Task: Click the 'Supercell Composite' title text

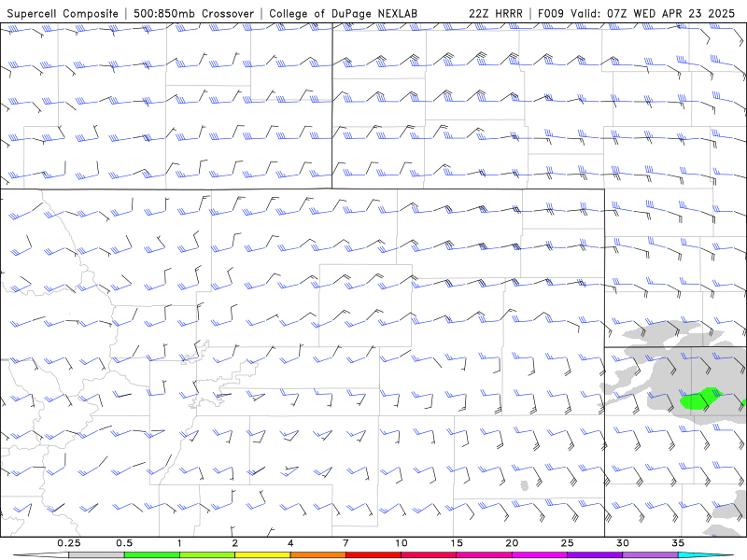Action: coord(63,14)
